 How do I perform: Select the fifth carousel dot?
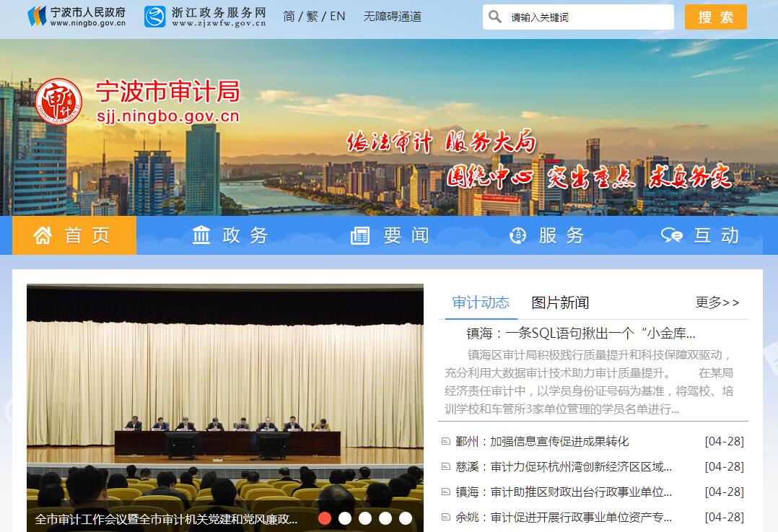[x=406, y=518]
